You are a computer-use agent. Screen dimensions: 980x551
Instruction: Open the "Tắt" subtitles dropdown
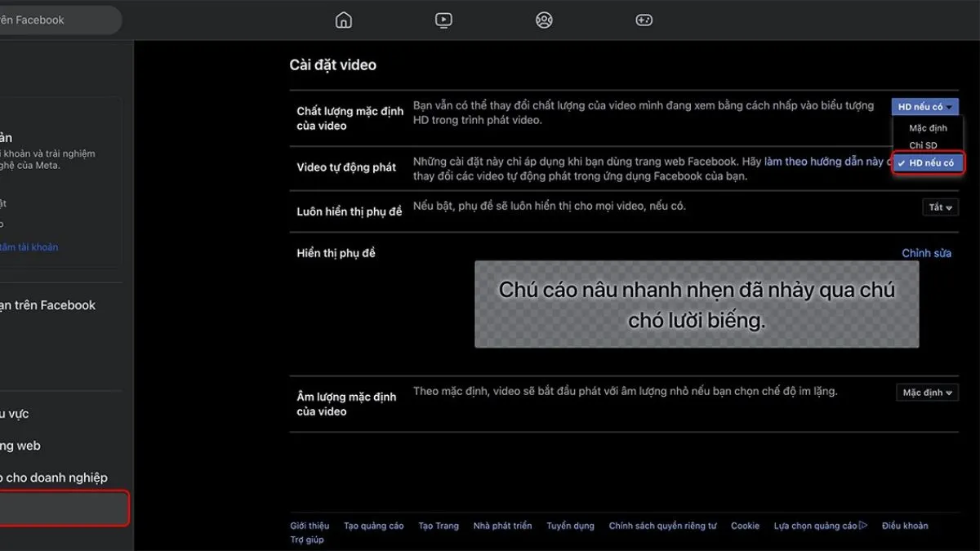pyautogui.click(x=940, y=207)
